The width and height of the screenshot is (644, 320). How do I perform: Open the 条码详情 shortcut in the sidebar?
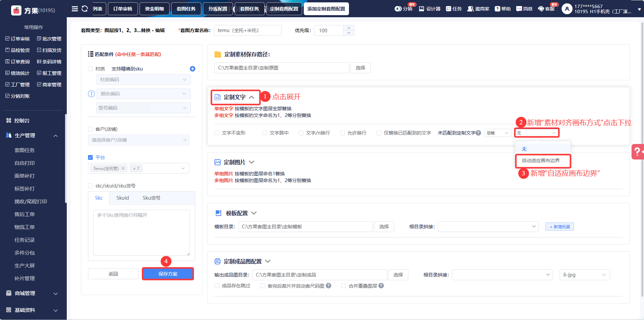point(49,62)
